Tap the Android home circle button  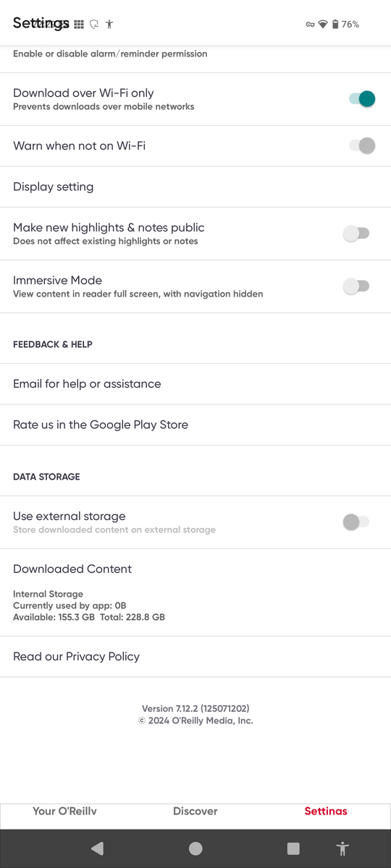[x=195, y=848]
